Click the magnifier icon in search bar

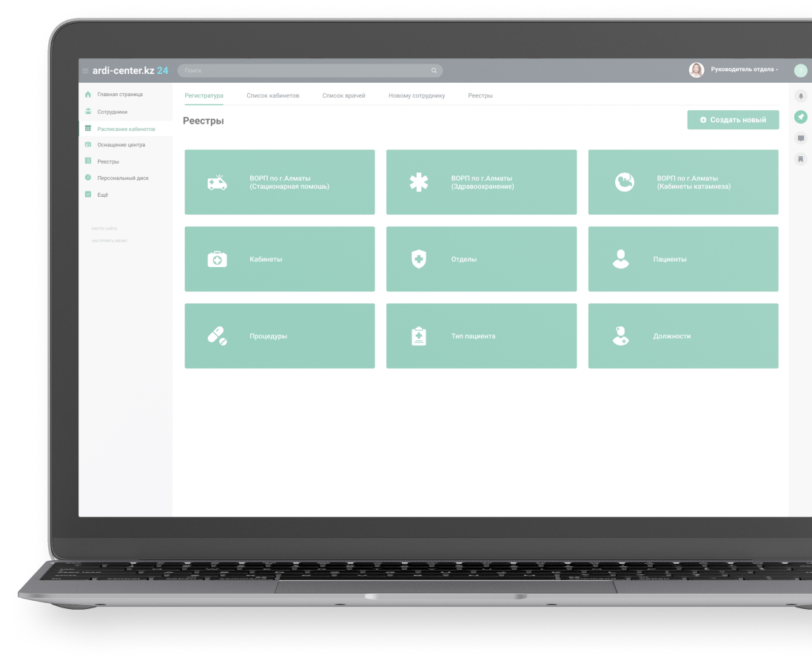(434, 71)
